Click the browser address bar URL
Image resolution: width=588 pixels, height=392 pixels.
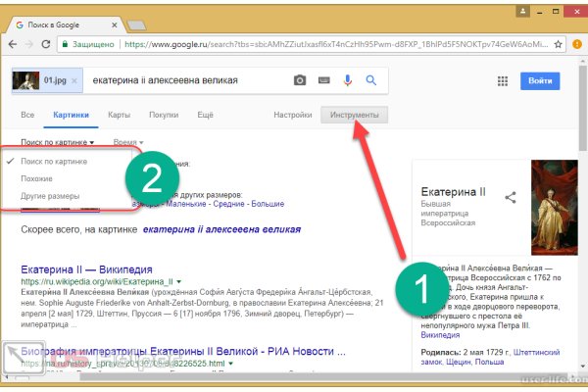335,44
